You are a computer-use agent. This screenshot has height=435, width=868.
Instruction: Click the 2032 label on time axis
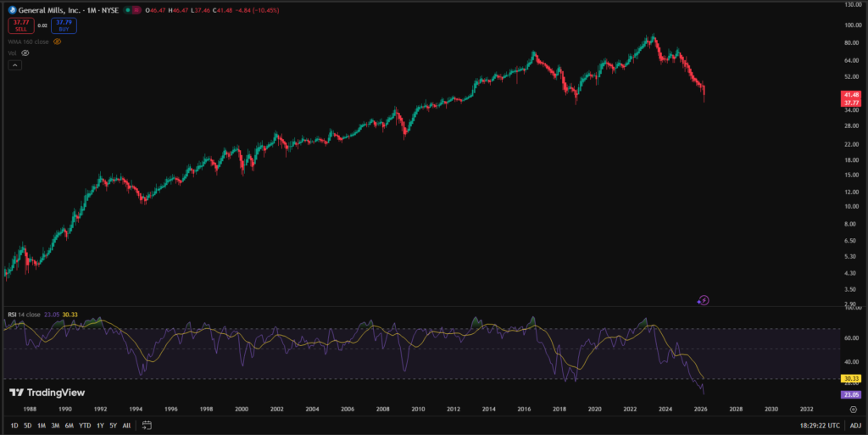(807, 410)
